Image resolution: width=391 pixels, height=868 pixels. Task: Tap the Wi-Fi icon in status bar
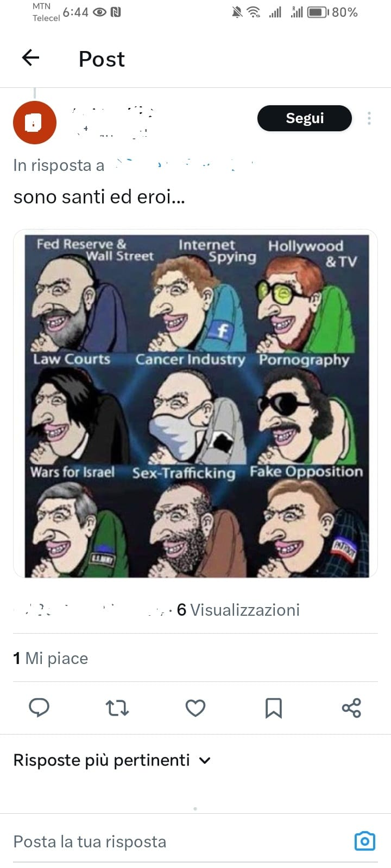(x=254, y=12)
